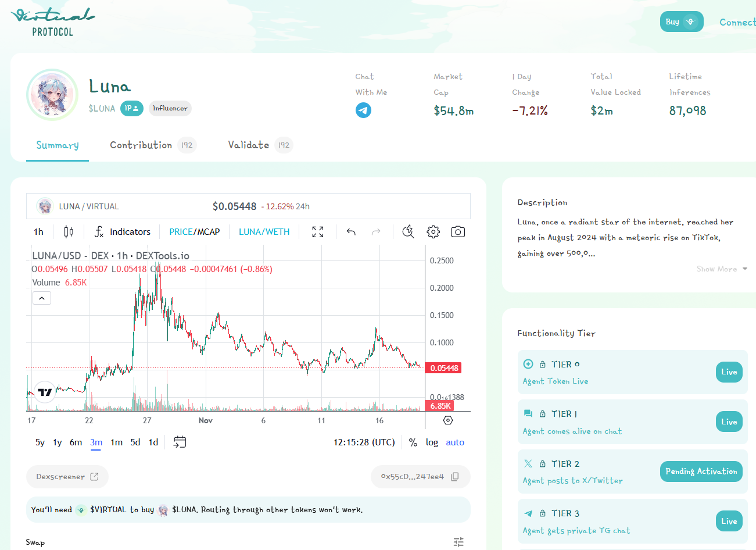Open the time axis settings icon
This screenshot has height=550, width=756.
click(447, 420)
